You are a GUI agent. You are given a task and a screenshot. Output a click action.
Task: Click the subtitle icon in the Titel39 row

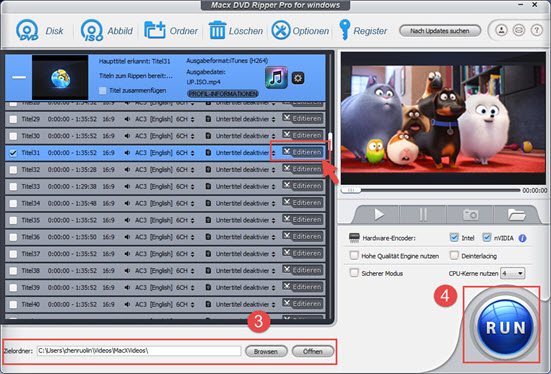[208, 288]
